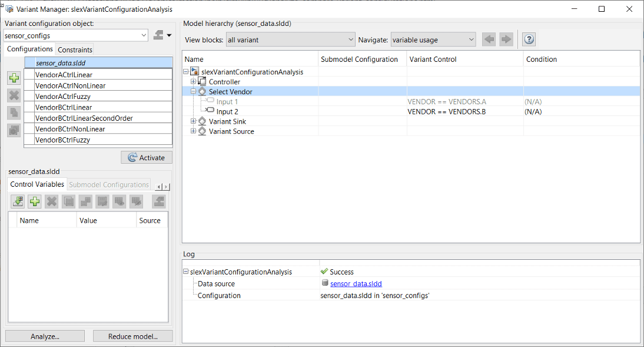Select the VendorACtrlLinear configuration

click(98, 75)
